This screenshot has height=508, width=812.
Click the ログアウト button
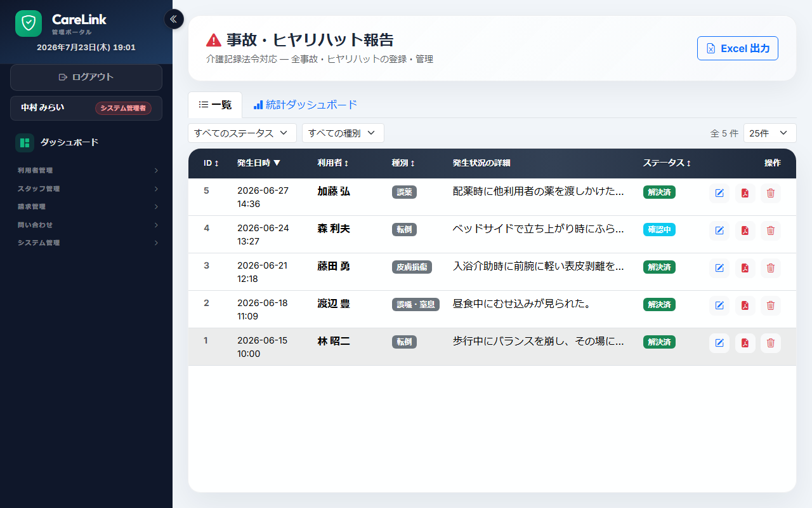coord(86,77)
